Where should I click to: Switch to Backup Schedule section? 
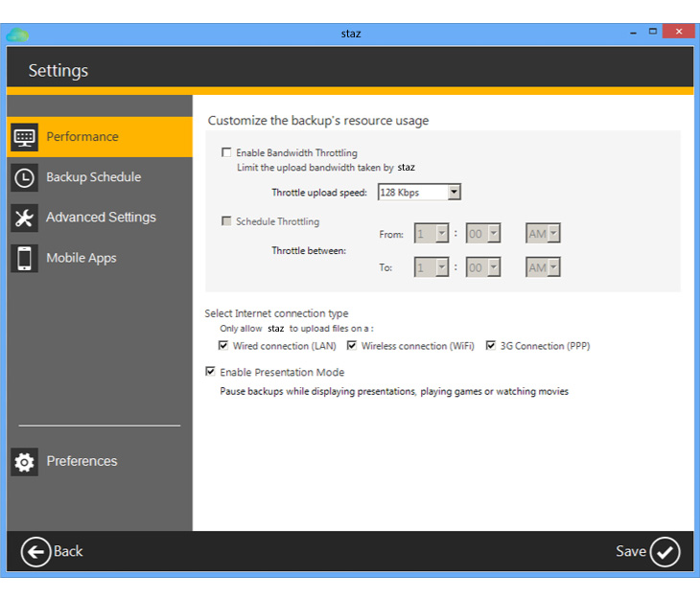[x=93, y=177]
